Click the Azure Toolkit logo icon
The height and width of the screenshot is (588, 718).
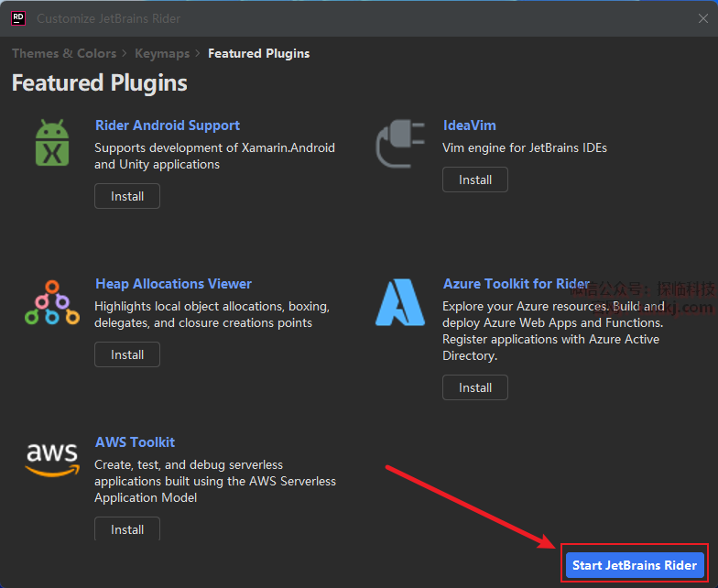coord(400,303)
